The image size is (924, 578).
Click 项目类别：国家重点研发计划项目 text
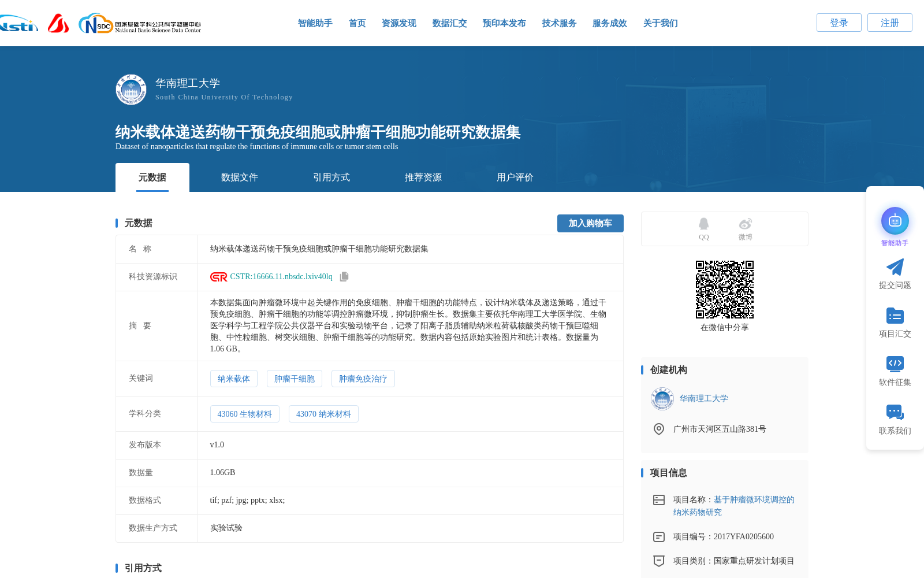(x=734, y=561)
